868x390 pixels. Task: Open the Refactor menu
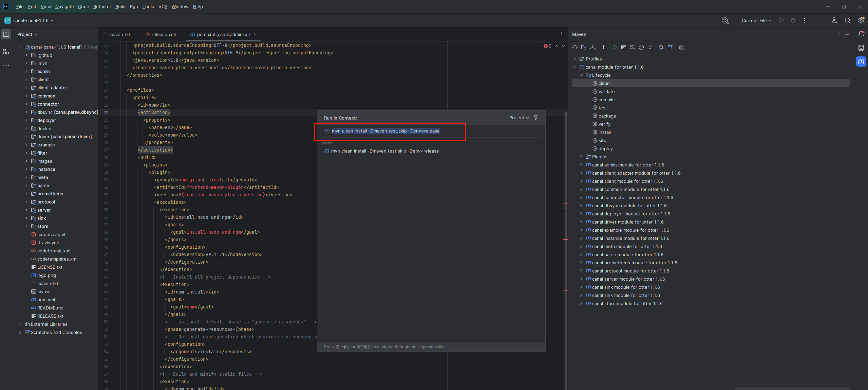coord(102,6)
